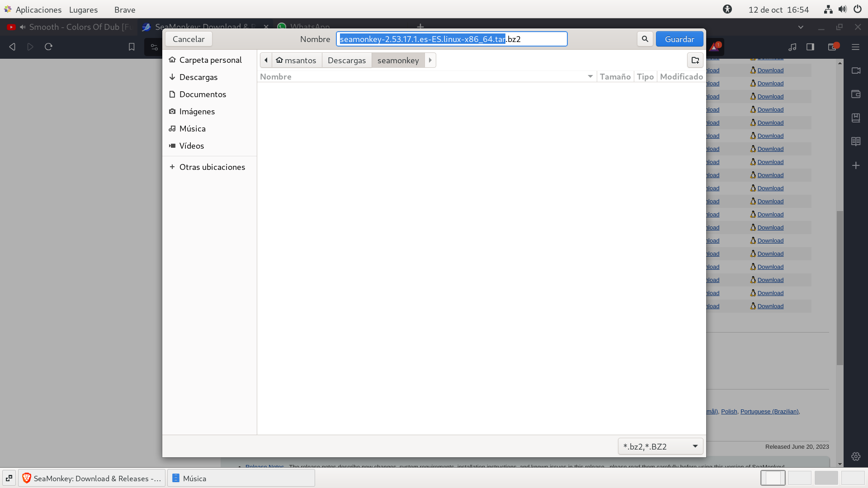The image size is (868, 488).
Task: Expand path bar forward arrow
Action: [x=430, y=60]
